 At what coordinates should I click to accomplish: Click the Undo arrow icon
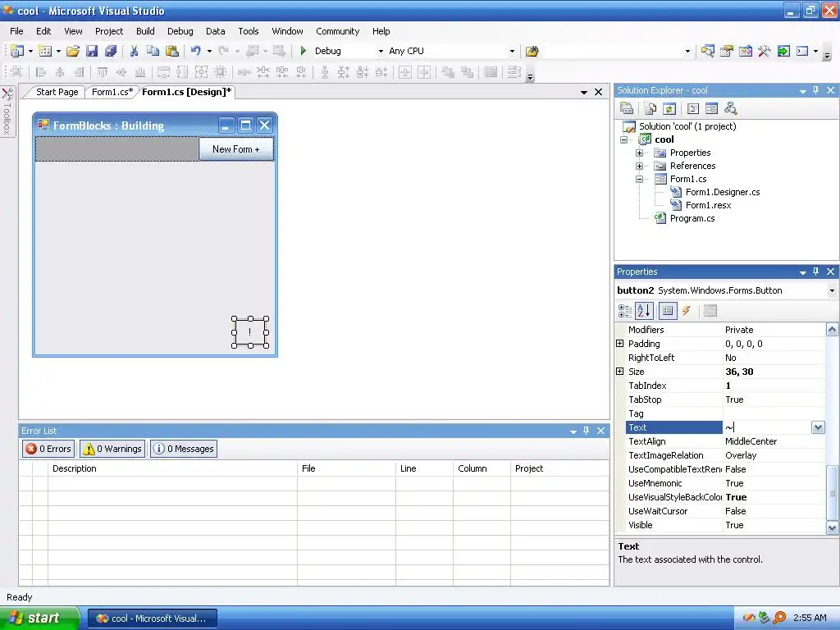[195, 51]
